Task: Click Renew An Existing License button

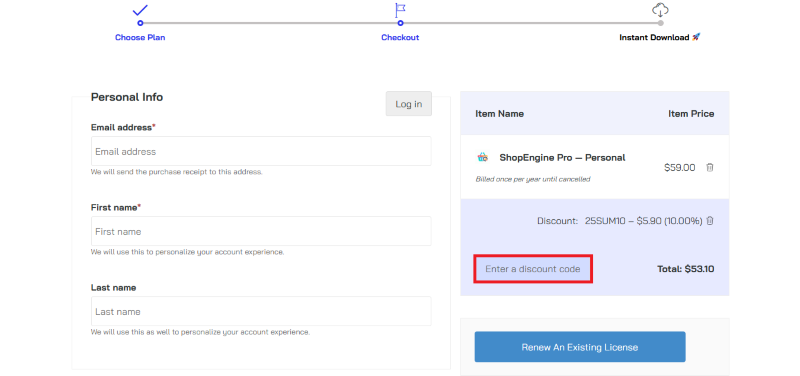Action: pos(580,347)
